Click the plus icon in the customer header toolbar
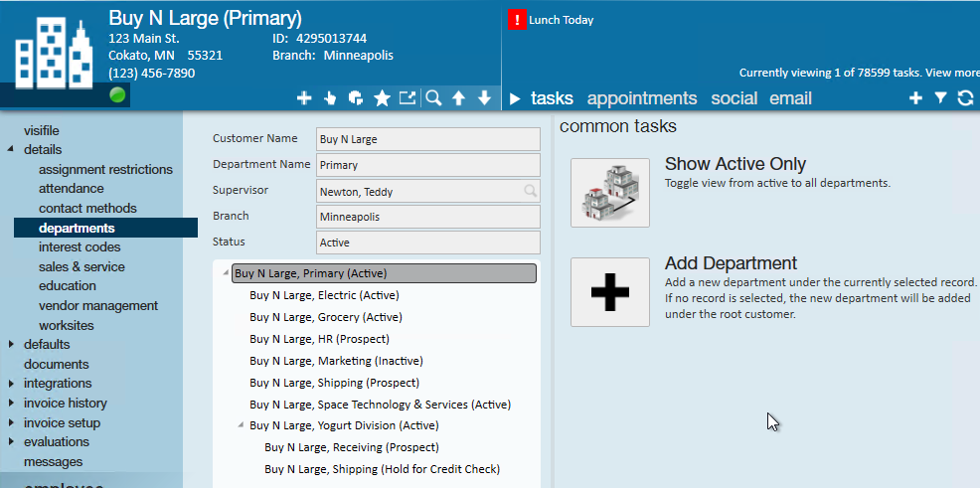 (304, 98)
